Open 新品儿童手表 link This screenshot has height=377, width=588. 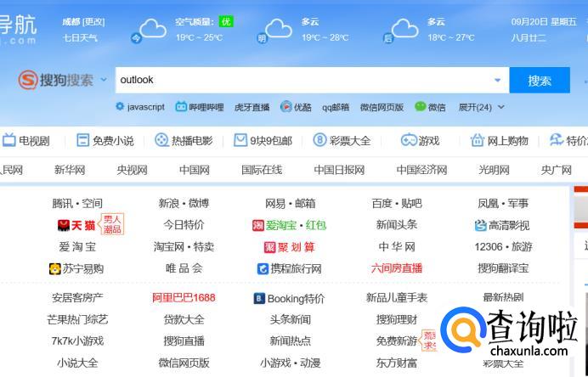click(x=397, y=298)
